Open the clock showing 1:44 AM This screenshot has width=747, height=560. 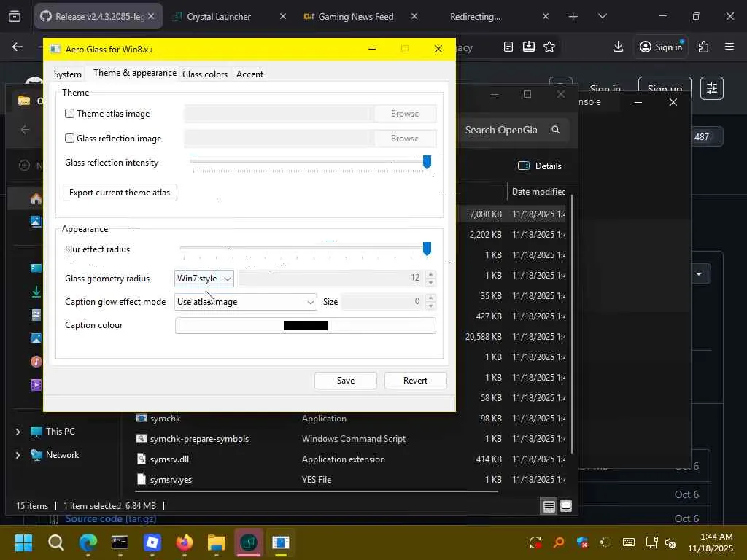710,542
